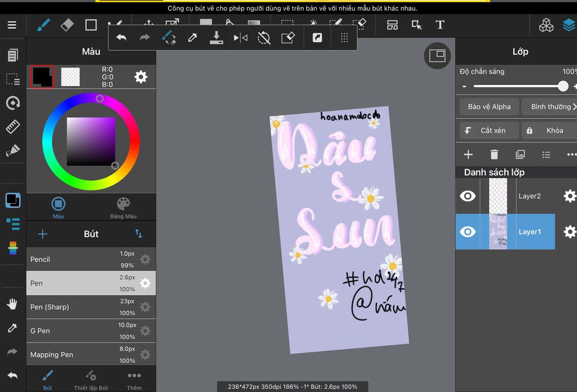Select the operation cursor tool

416,25
